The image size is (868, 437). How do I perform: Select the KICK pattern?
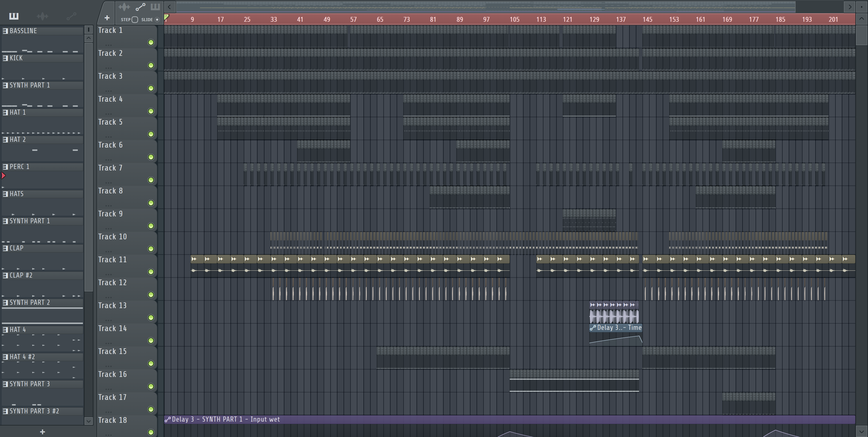(x=43, y=58)
